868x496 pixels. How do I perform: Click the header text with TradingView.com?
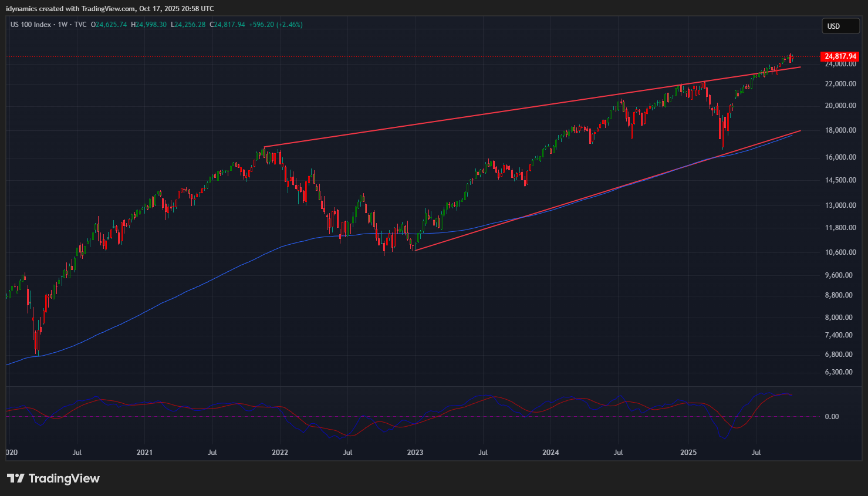pos(109,9)
